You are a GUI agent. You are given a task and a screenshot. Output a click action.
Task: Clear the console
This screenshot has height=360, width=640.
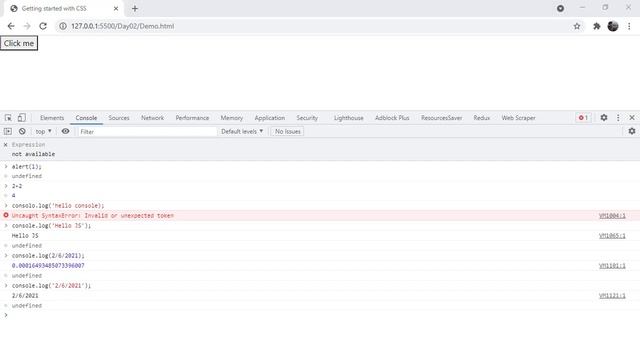(22, 131)
